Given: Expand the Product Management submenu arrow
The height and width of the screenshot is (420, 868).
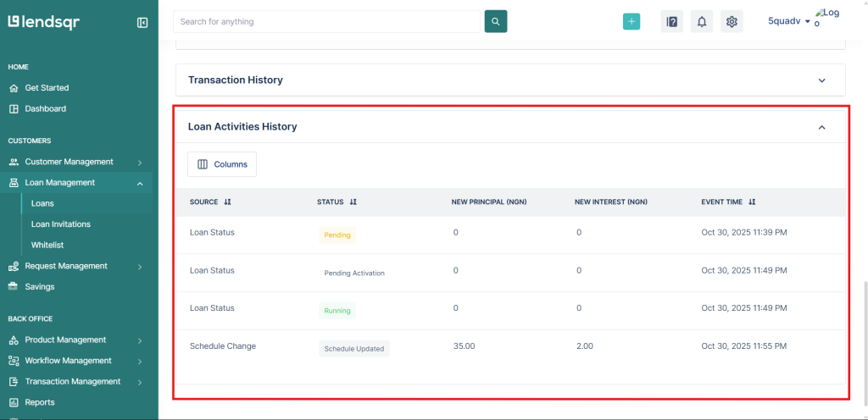Looking at the screenshot, I should point(140,340).
